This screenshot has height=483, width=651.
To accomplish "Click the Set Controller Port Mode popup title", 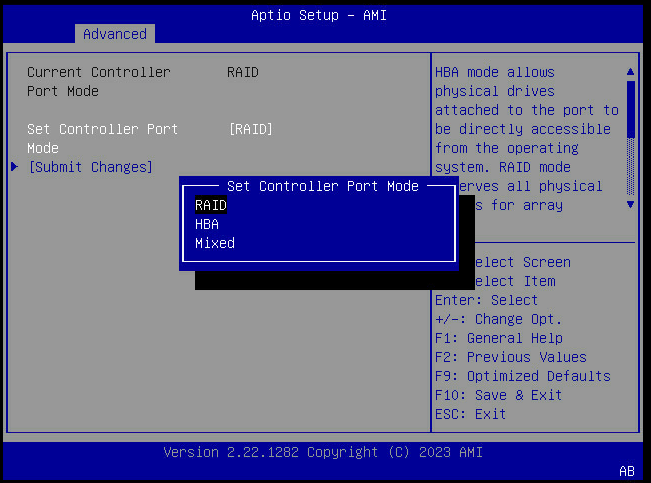I will [322, 186].
